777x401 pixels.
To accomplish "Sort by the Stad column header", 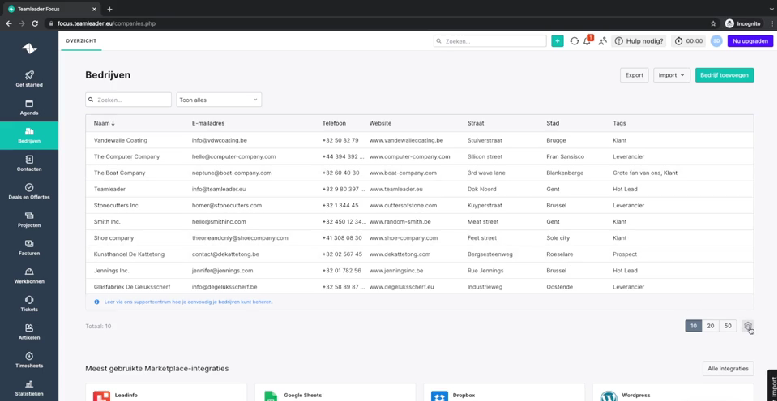I will (553, 123).
